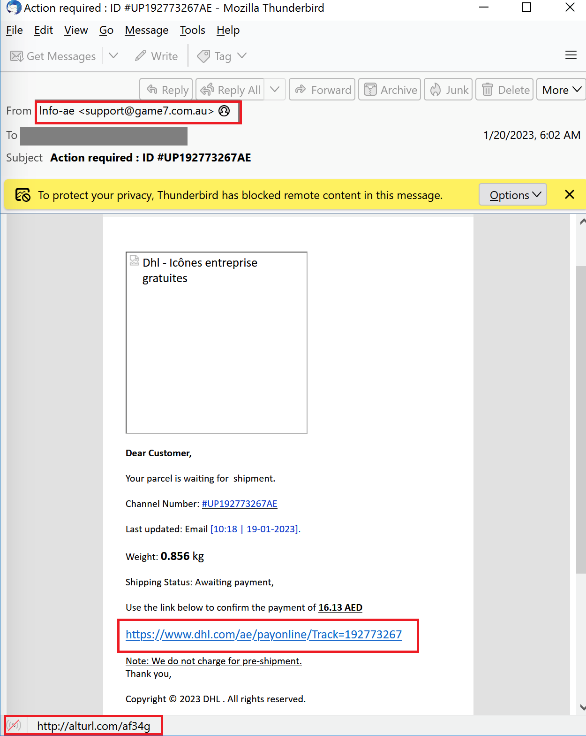
Task: Click the contact icon beside sender address
Action: tap(224, 111)
